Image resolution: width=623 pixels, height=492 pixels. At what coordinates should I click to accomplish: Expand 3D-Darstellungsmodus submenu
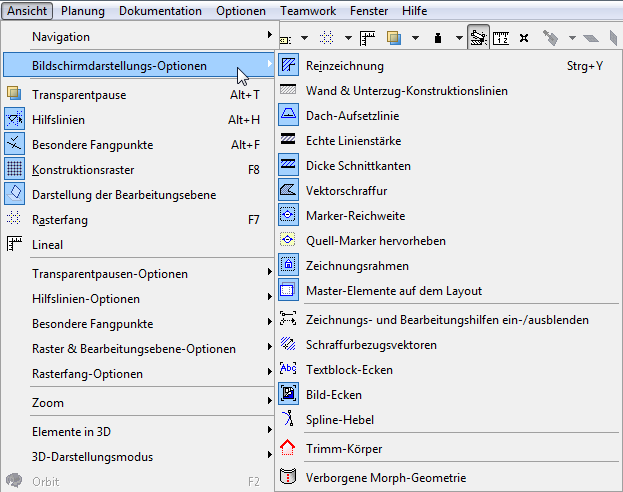tap(138, 457)
